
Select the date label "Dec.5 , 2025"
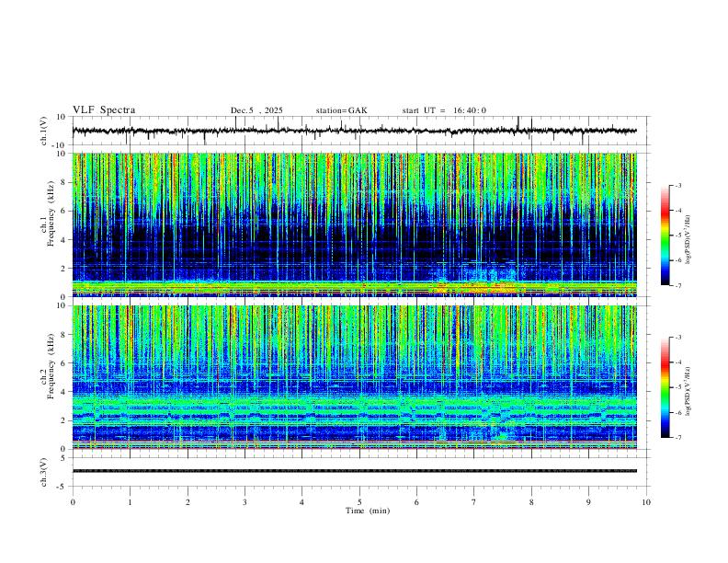coord(256,110)
